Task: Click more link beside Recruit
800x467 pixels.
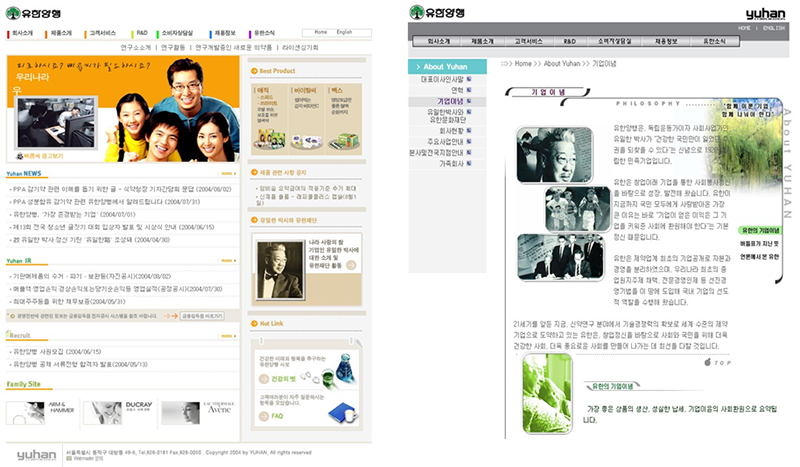Action: 229,336
